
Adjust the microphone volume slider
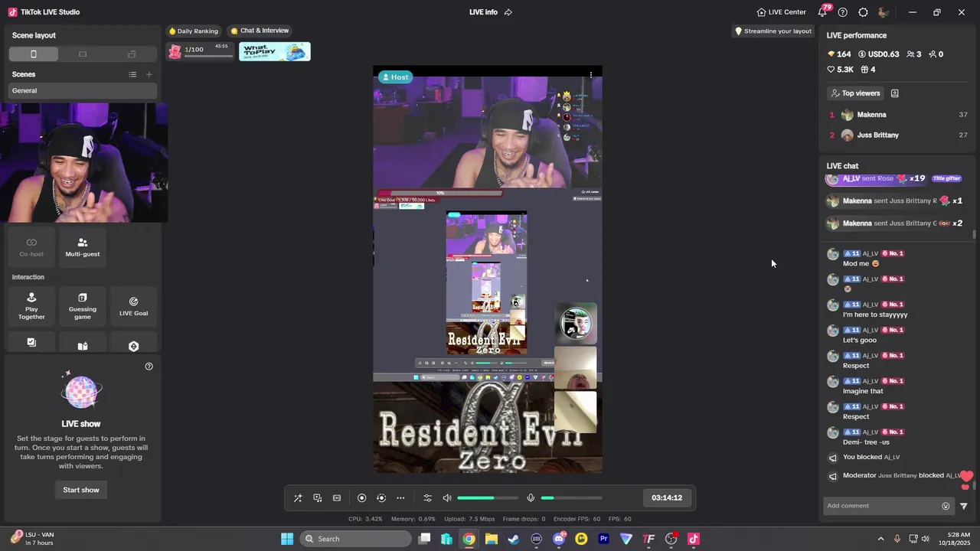571,498
